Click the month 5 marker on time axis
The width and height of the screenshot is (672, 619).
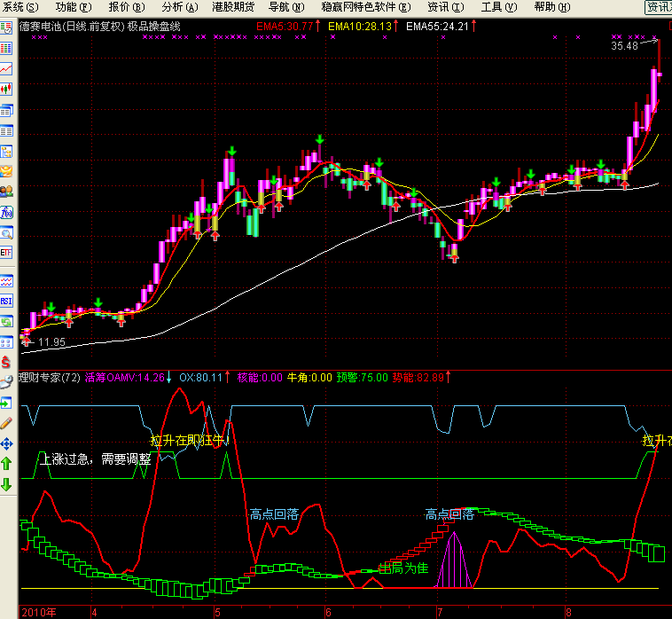217,612
